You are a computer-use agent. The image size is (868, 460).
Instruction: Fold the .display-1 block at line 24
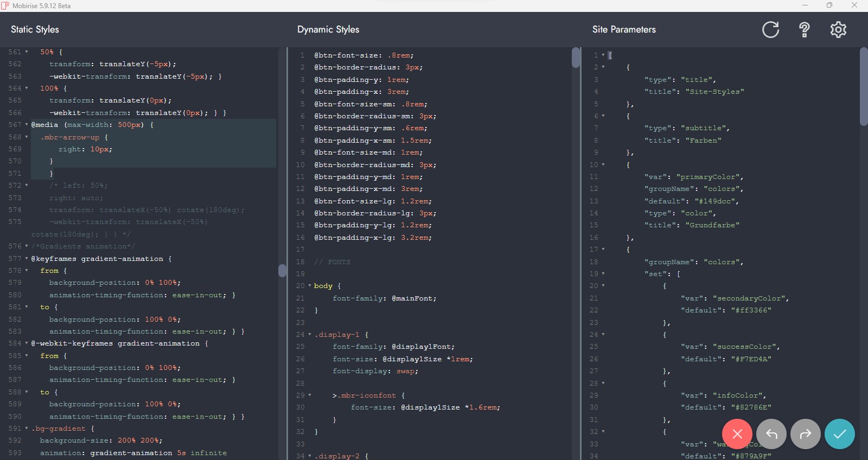coord(310,335)
